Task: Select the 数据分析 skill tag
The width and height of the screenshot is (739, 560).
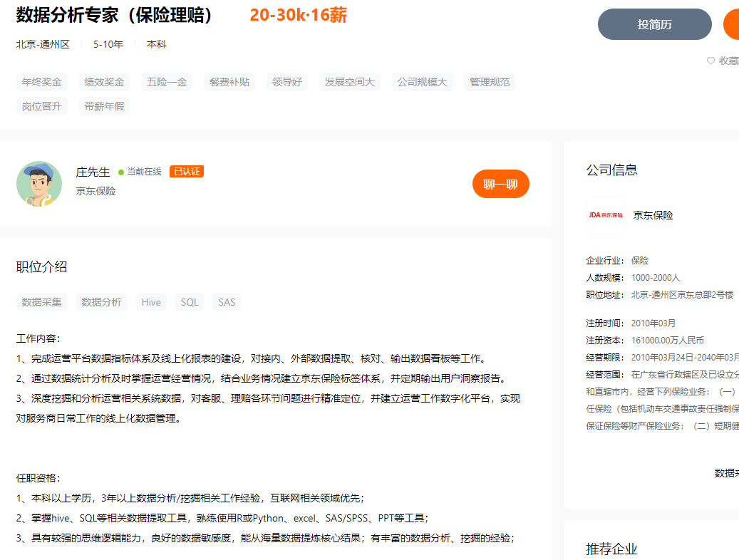Action: 101,302
